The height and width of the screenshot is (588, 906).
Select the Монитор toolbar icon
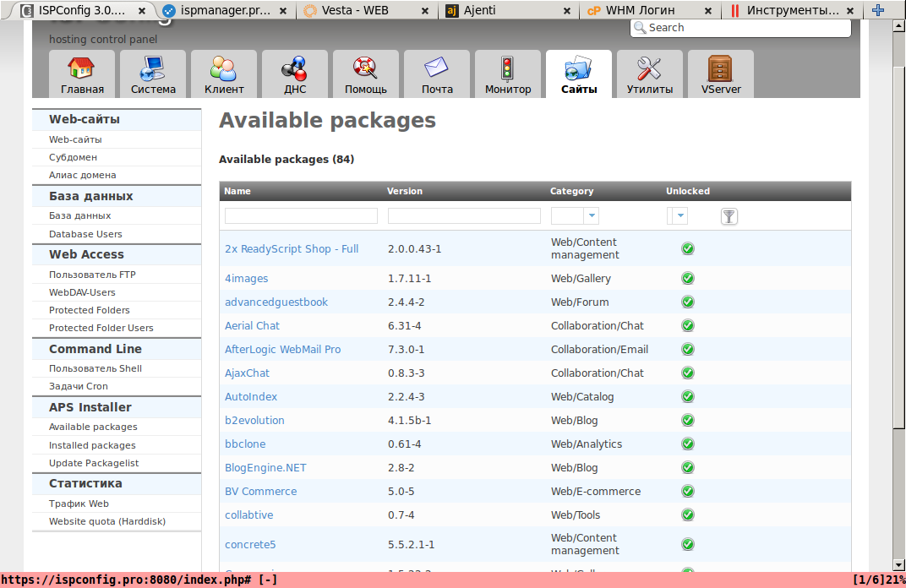click(x=507, y=74)
